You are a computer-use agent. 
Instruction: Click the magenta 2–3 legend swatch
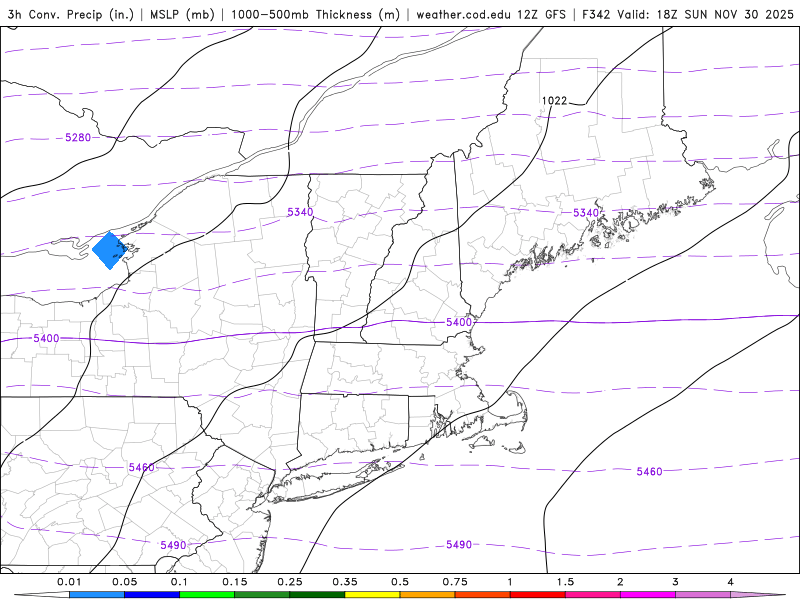coord(648,595)
